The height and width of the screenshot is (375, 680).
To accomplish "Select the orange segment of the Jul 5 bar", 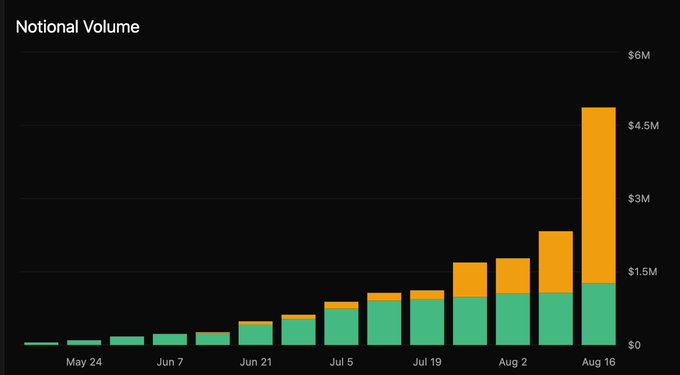I will pos(341,305).
